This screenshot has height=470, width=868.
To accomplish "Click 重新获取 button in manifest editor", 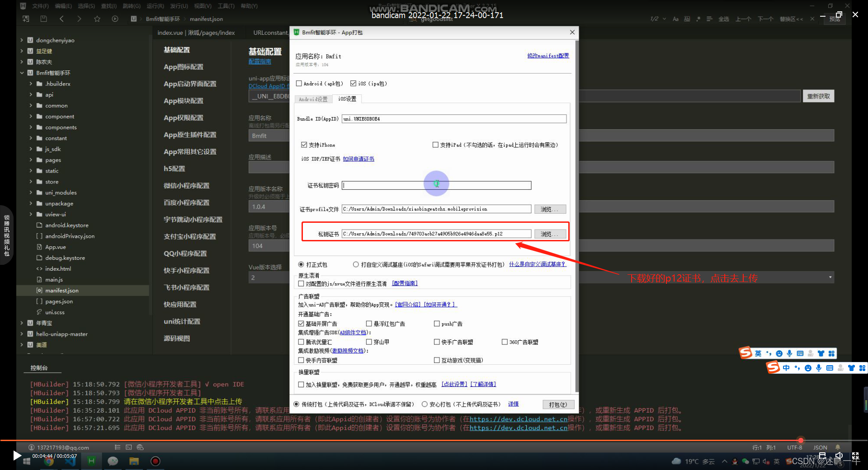I will [818, 96].
